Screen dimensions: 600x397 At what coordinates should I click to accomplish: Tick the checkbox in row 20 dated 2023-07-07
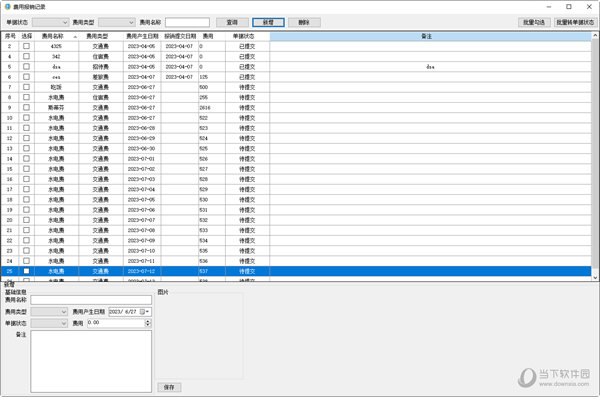(x=26, y=220)
